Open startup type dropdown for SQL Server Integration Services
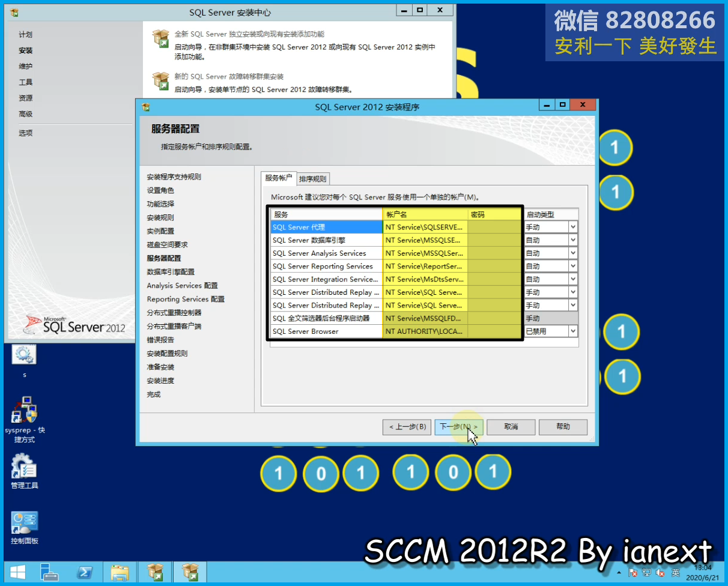The width and height of the screenshot is (728, 586). 572,279
